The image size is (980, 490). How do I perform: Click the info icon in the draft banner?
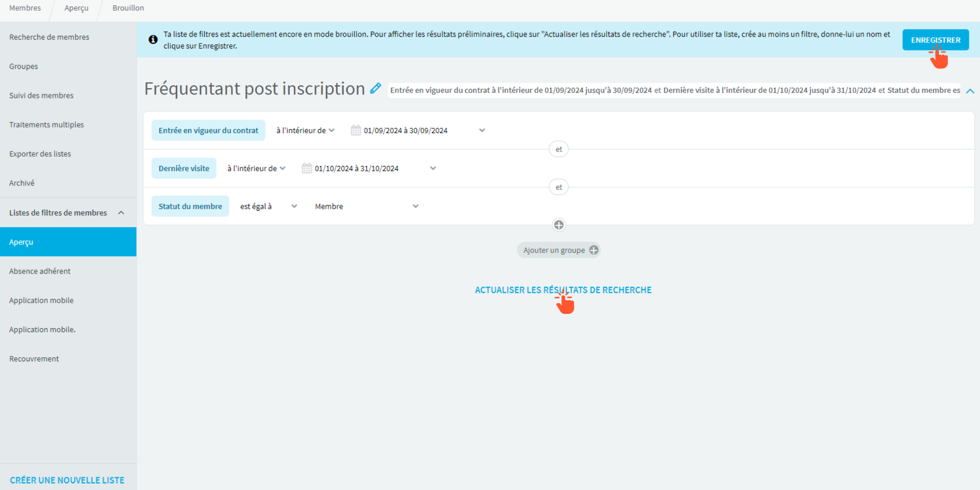[153, 39]
